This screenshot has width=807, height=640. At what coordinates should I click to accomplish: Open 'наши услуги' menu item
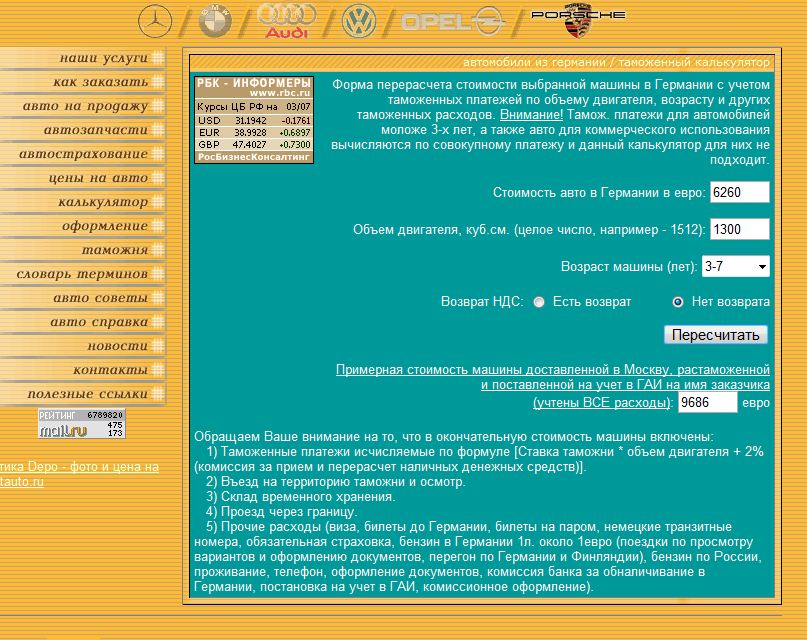(x=103, y=58)
